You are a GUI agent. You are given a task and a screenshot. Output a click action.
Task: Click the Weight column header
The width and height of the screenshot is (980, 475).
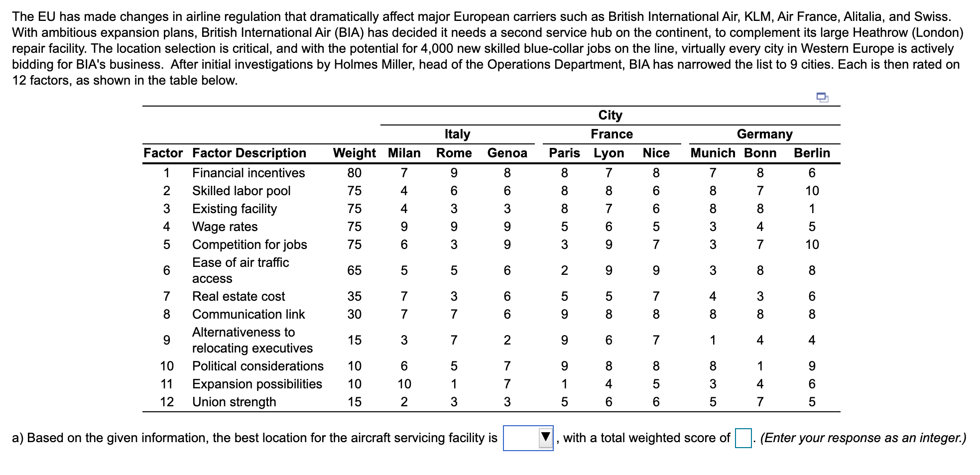pos(354,153)
